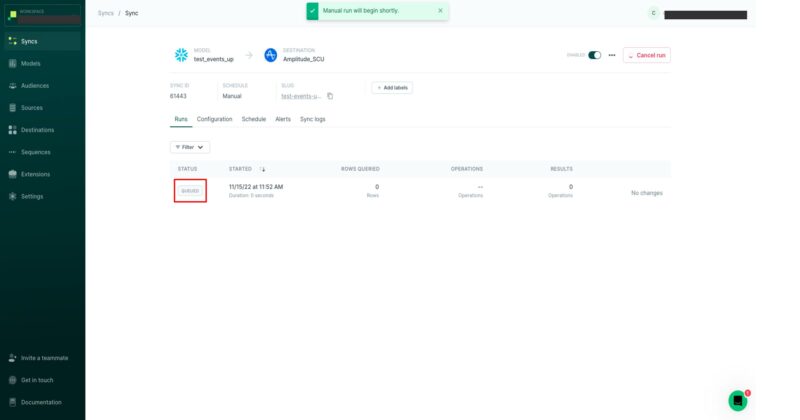Image resolution: width=800 pixels, height=420 pixels.
Task: Open the three-dot more options menu
Action: pos(612,55)
